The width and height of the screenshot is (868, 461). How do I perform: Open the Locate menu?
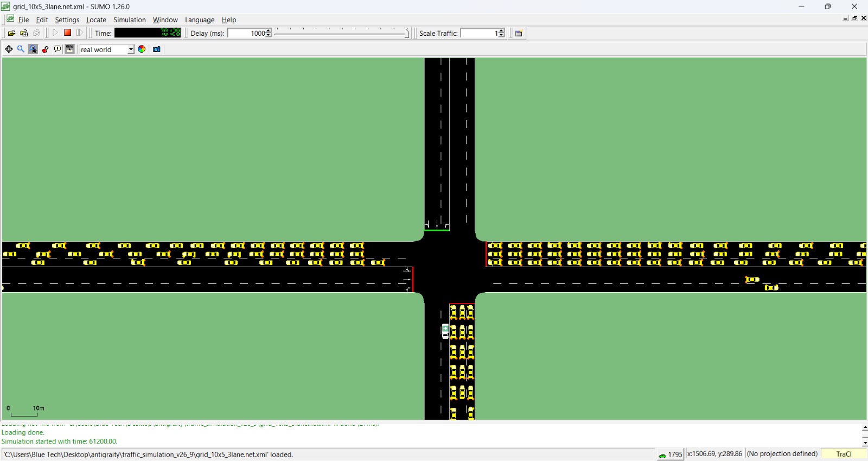[x=96, y=20]
